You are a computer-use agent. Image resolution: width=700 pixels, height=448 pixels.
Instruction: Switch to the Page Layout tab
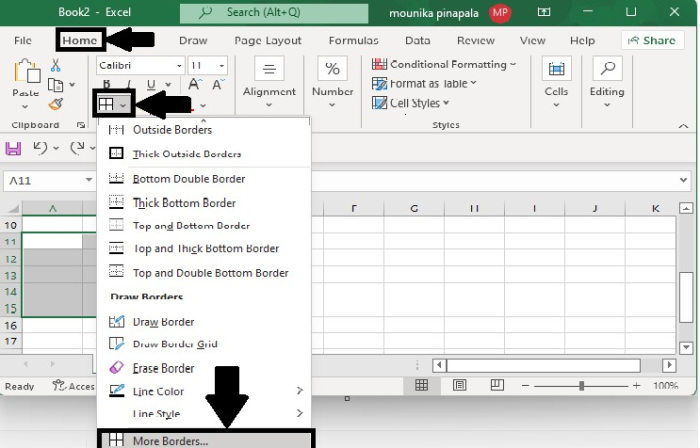tap(268, 41)
